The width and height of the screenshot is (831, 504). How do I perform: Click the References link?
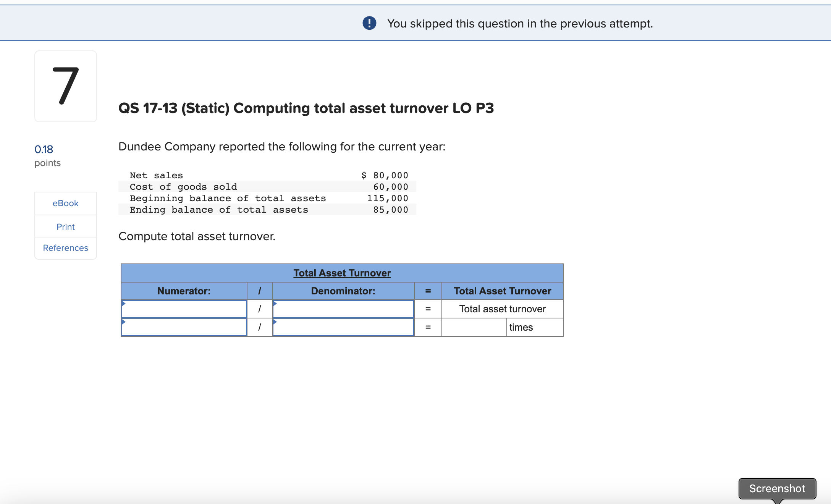tap(65, 248)
